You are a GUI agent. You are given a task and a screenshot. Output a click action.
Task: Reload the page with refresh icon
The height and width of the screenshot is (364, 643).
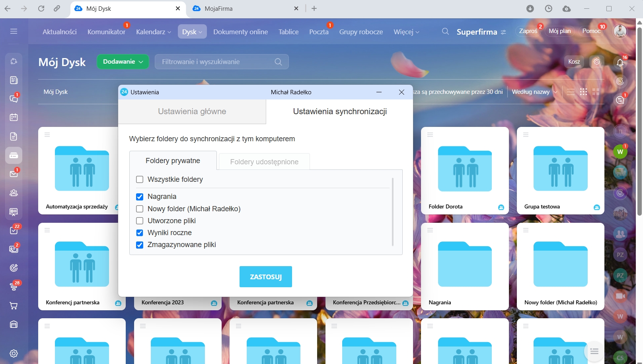pos(41,8)
